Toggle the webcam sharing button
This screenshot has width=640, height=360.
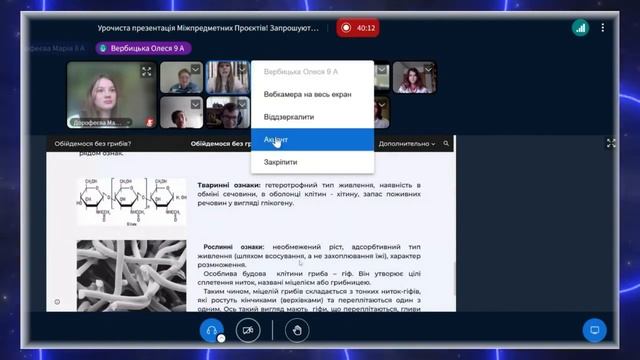point(248,330)
